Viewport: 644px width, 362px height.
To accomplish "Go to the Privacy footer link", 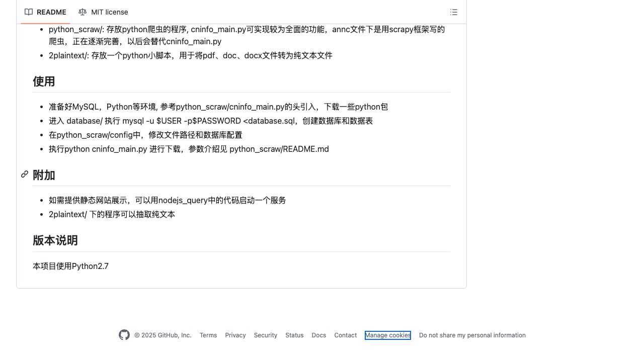I will [235, 335].
